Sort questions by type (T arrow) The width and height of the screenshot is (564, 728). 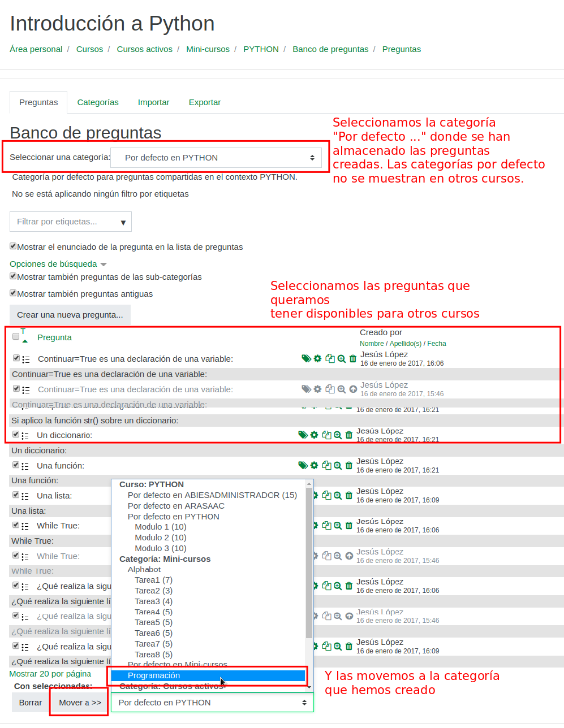(x=24, y=341)
